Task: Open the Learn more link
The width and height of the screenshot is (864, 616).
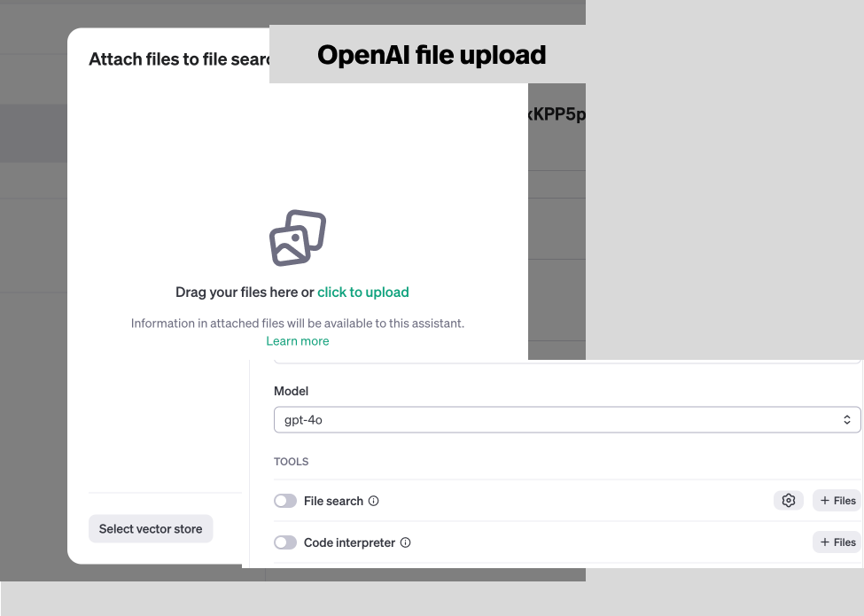Action: point(297,340)
